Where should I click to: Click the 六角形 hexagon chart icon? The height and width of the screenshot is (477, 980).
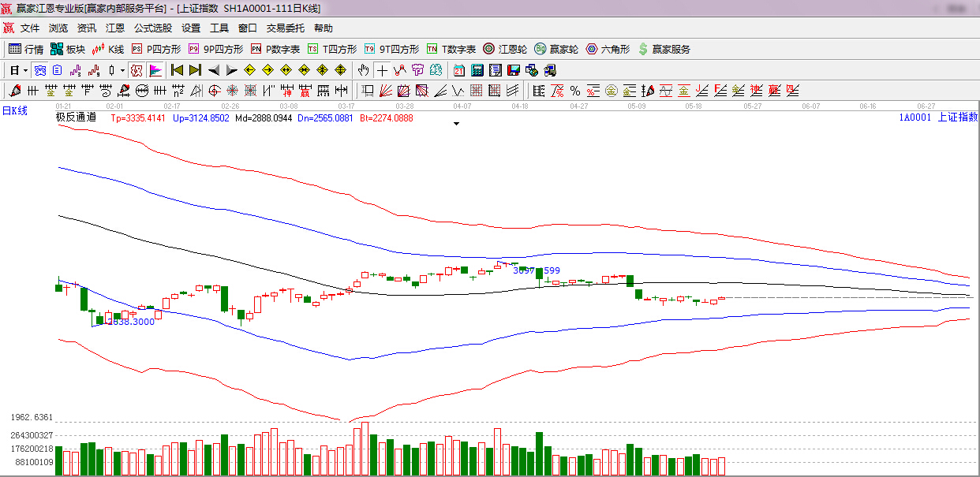coord(608,49)
